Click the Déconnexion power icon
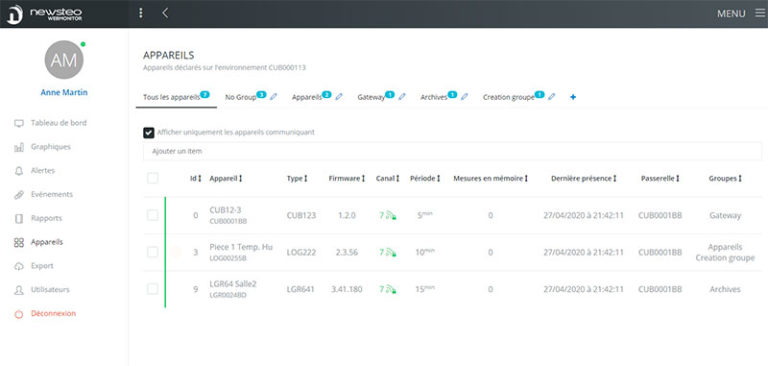768x366 pixels. pyautogui.click(x=19, y=314)
